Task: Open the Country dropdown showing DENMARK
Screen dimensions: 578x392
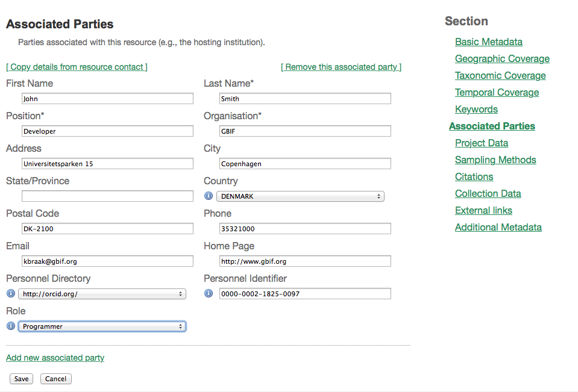Action: click(x=300, y=196)
